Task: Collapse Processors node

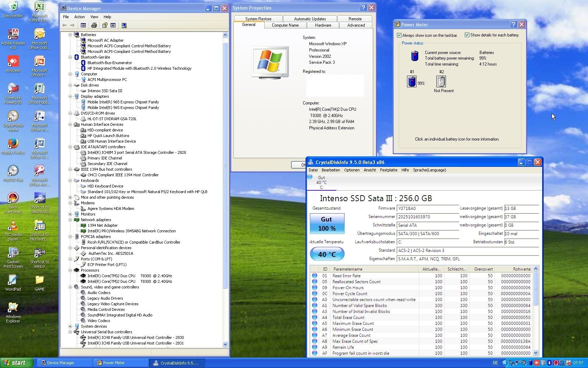Action: (x=70, y=270)
